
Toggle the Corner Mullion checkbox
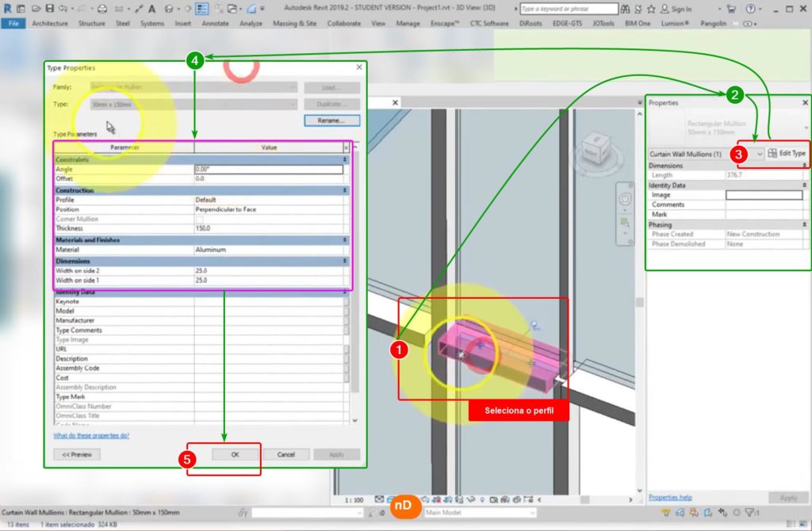[x=199, y=219]
